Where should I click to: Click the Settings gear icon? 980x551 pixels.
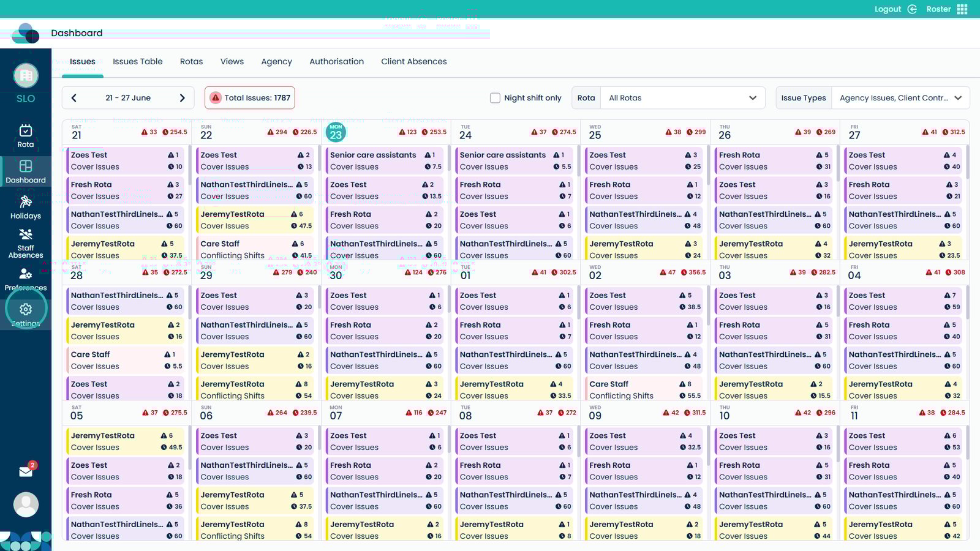pos(26,310)
